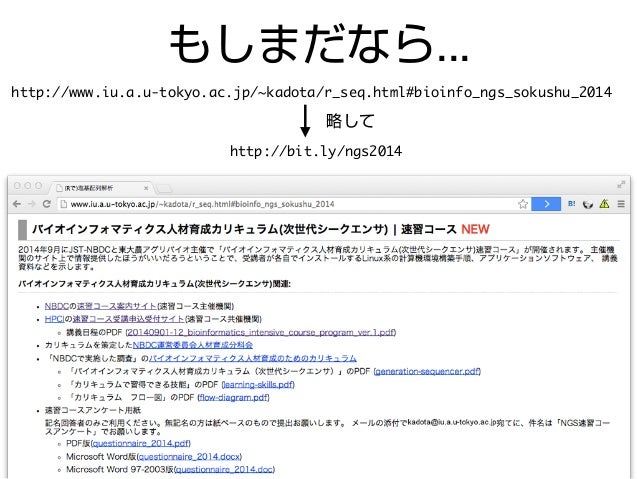The height and width of the screenshot is (479, 638).
Task: Open the NBDC運営委員会人材育成分科会 link
Action: coord(192,345)
